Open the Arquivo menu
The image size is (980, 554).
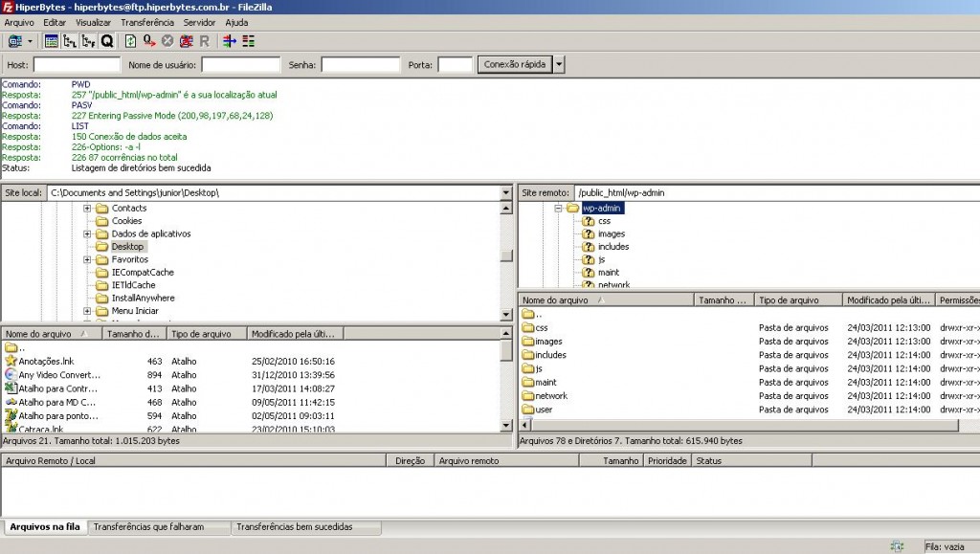coord(19,22)
